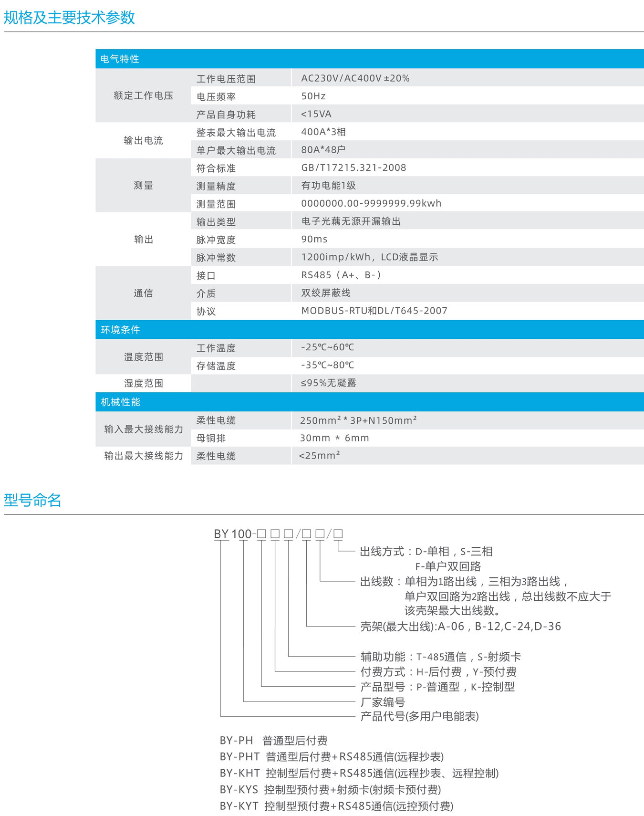Click the first empty box after BY100-
The width and height of the screenshot is (644, 816).
[x=261, y=534]
